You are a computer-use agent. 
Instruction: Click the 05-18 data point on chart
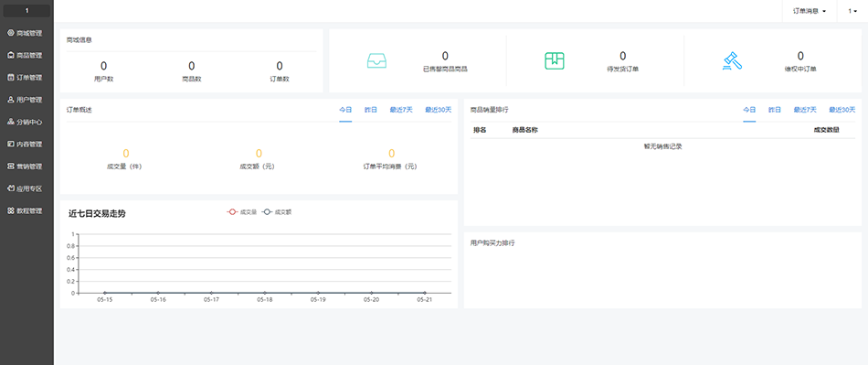[265, 293]
